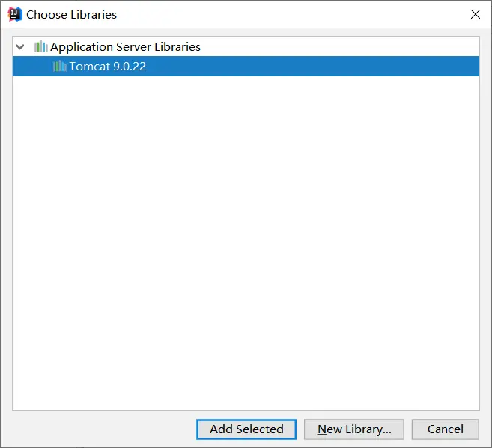The height and width of the screenshot is (448, 492).
Task: Cancel the library selection
Action: click(446, 429)
